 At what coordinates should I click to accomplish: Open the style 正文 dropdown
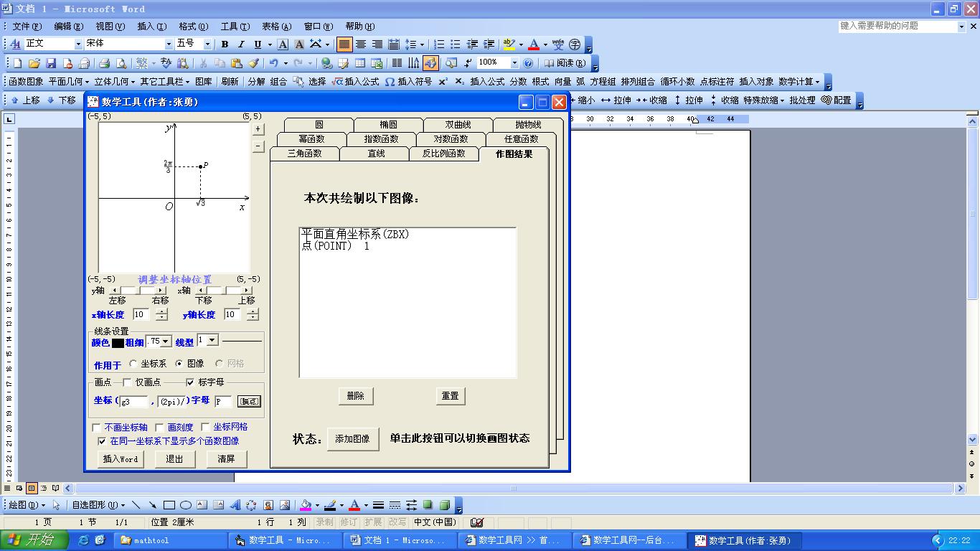[x=78, y=44]
